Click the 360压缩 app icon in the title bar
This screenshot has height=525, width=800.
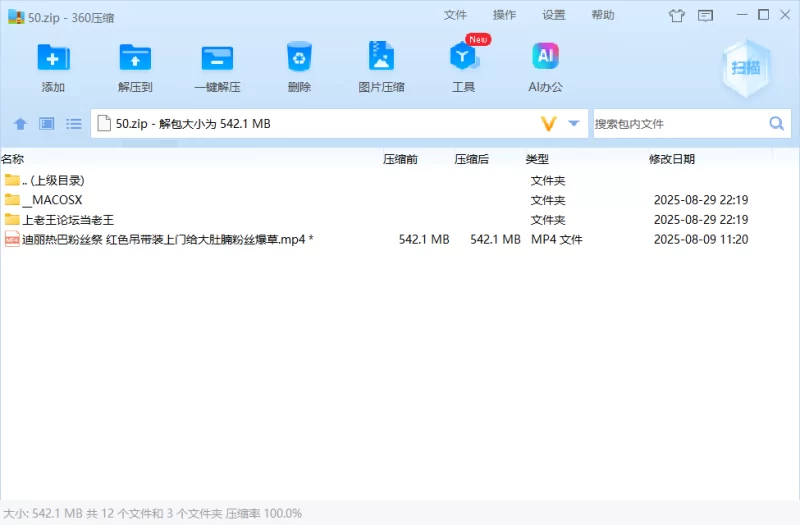(16, 17)
